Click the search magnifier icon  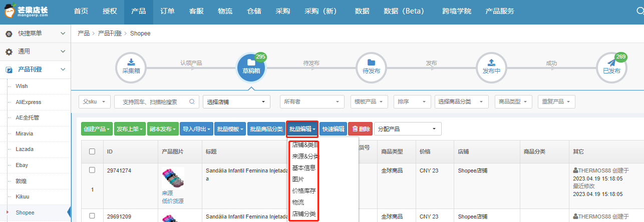192,101
